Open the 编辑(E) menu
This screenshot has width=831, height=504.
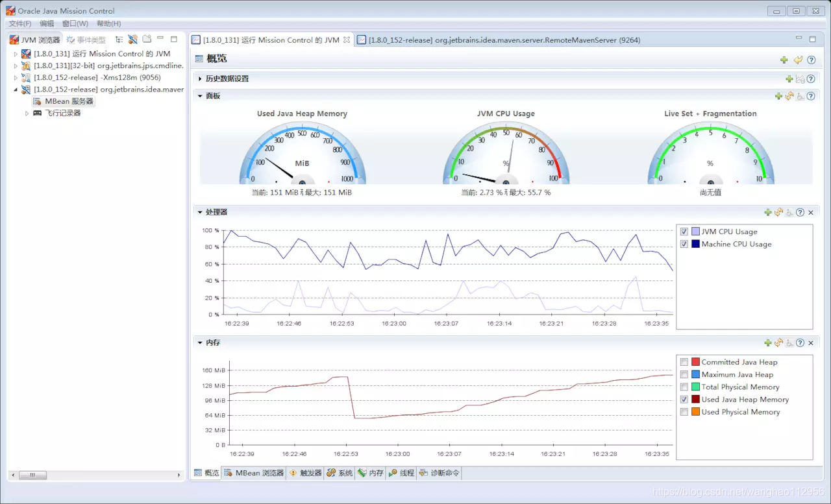[x=47, y=23]
